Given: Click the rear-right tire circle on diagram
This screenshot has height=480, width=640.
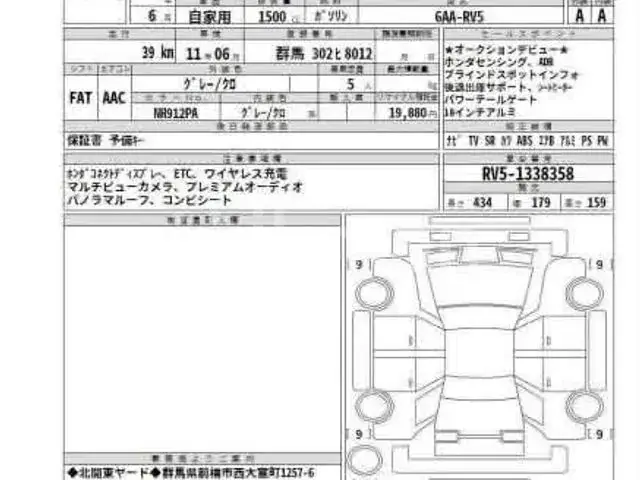Looking at the screenshot, I should pos(584,406).
